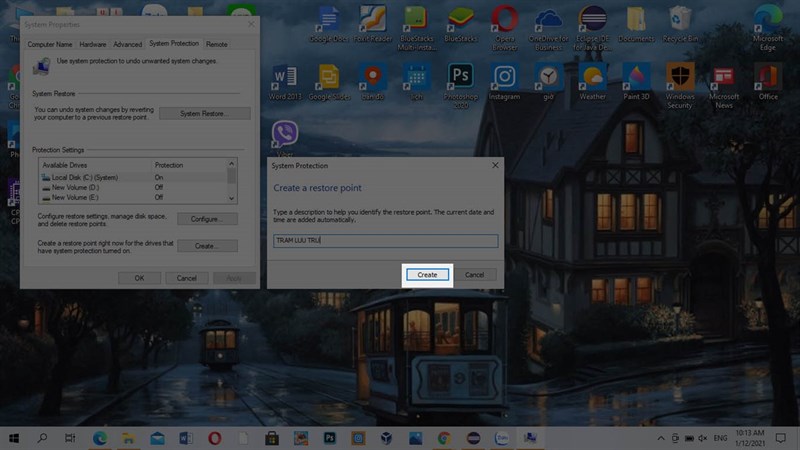
Task: Open Microsoft News desktop icon
Action: 724,86
